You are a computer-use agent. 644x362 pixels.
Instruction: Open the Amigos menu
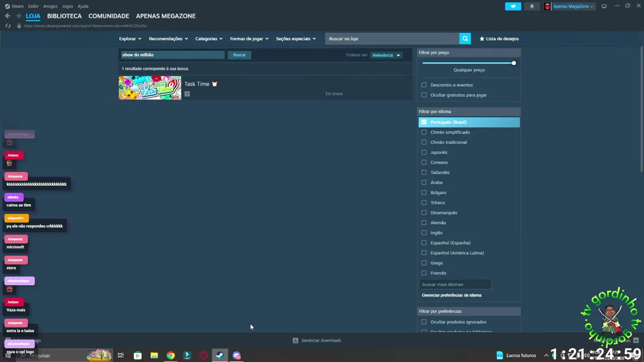(x=50, y=6)
